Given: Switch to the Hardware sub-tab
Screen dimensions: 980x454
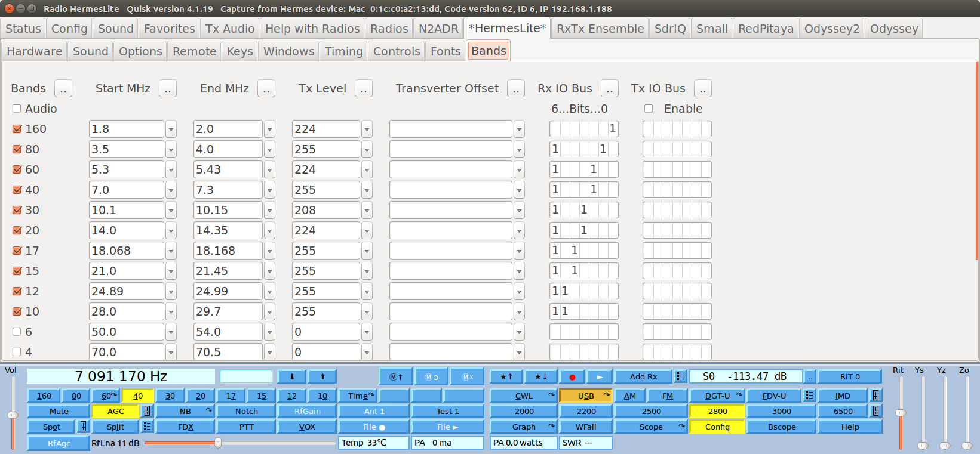Looking at the screenshot, I should pos(34,51).
